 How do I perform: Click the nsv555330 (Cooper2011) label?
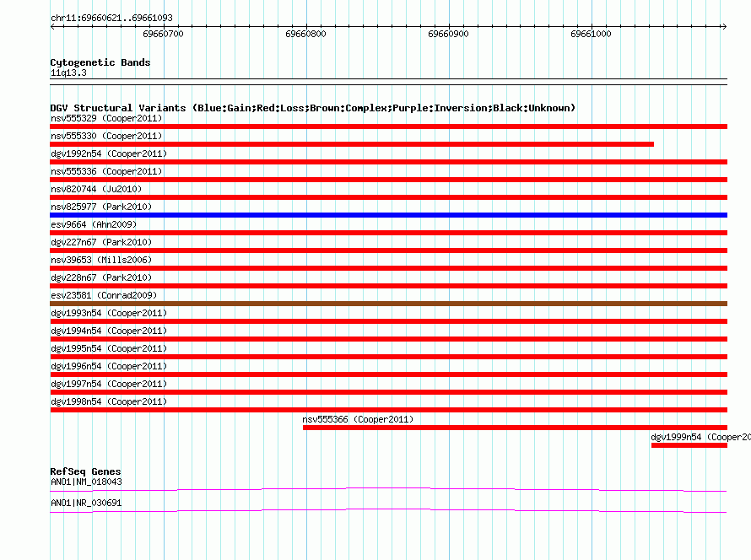click(x=106, y=136)
